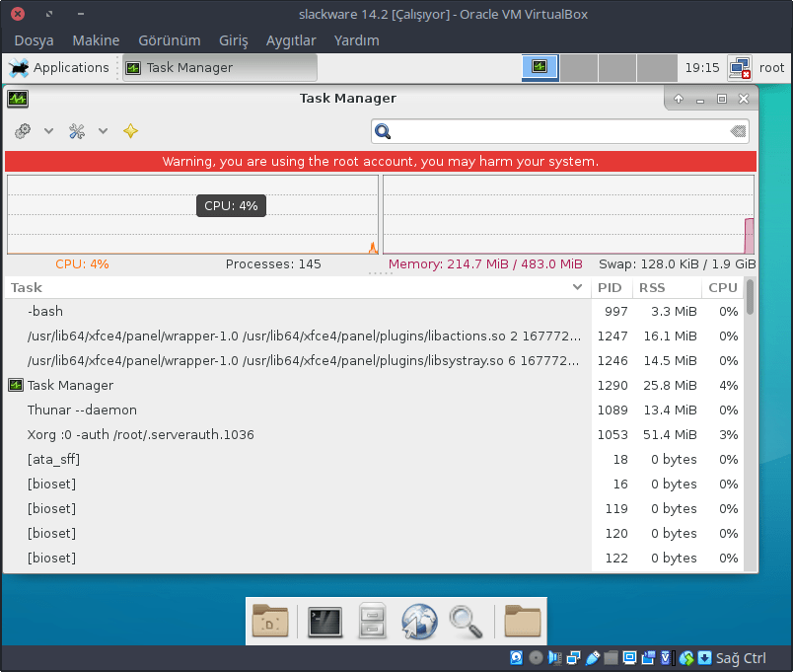This screenshot has width=793, height=672.
Task: Clear the search field with backspace icon
Action: point(739,131)
